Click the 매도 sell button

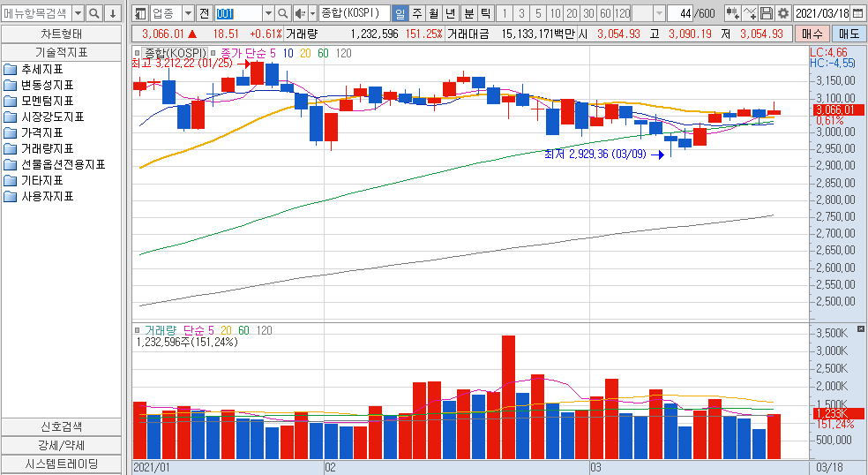coord(849,34)
